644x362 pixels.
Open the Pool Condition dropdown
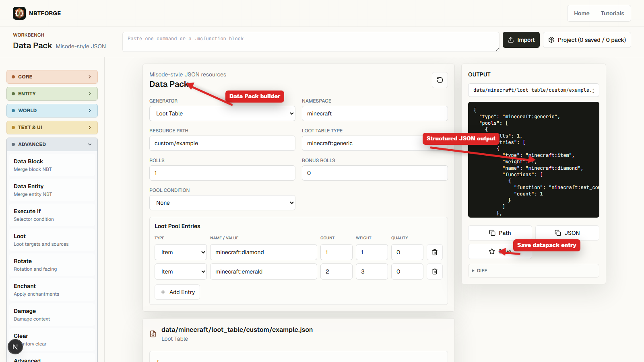(222, 203)
